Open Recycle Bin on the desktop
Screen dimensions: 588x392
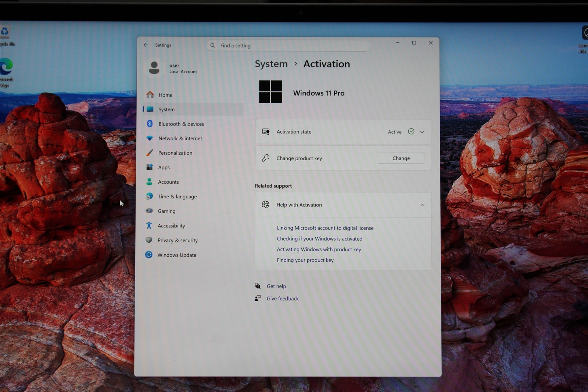(x=6, y=36)
